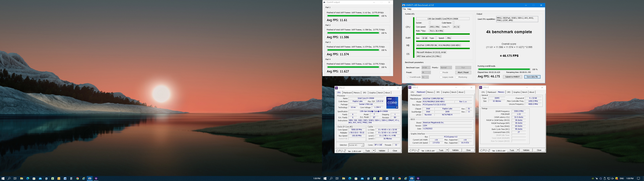Click Validate in the CPU-Z Mainboard window

pos(455,150)
